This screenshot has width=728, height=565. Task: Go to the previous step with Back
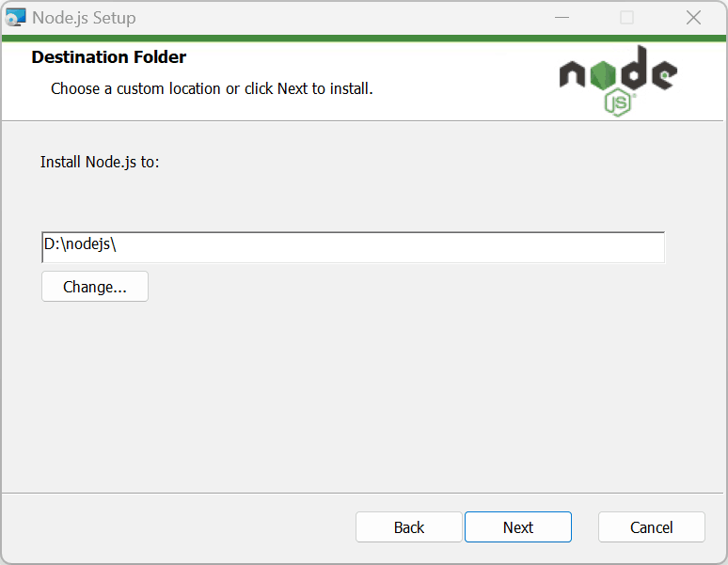click(409, 527)
